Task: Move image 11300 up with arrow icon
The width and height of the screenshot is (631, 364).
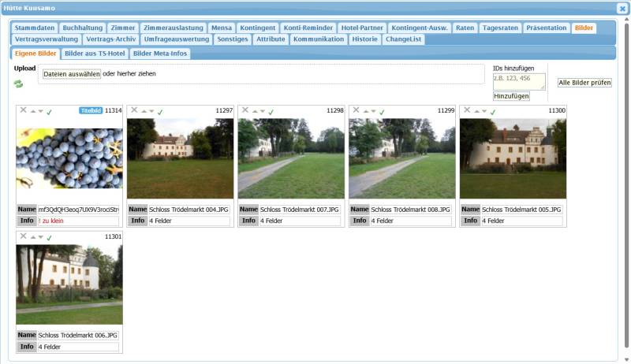Action: point(476,111)
